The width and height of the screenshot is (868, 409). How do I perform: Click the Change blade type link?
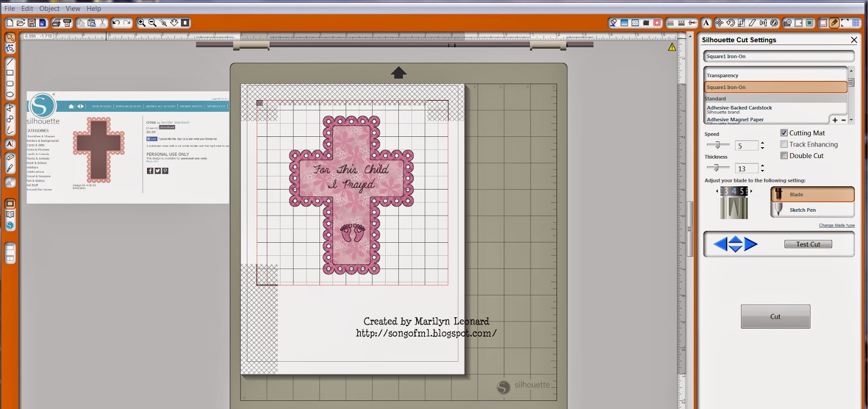point(837,225)
